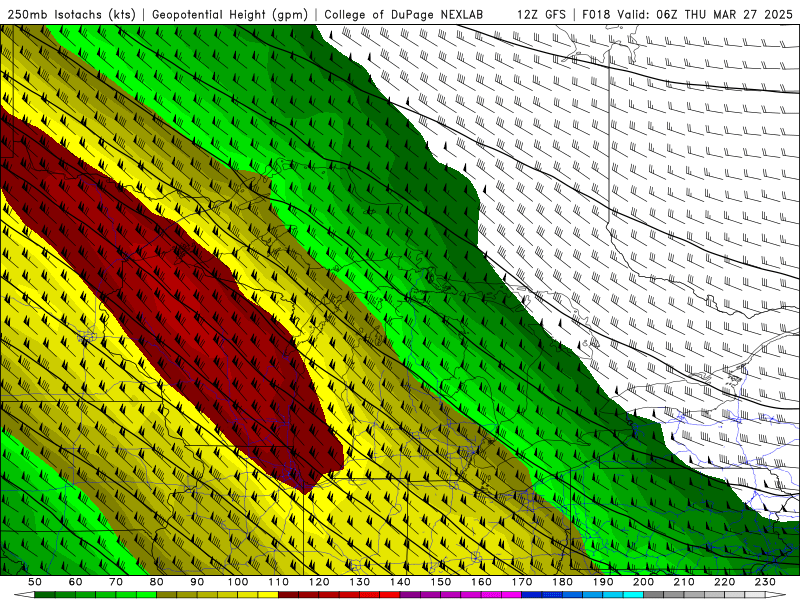Viewport: 800px width, 600px height.
Task: Click the 150 label on the color scale
Action: click(441, 582)
